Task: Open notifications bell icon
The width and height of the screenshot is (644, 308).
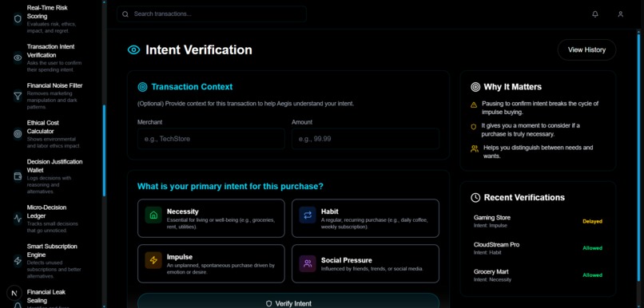Action: (595, 14)
